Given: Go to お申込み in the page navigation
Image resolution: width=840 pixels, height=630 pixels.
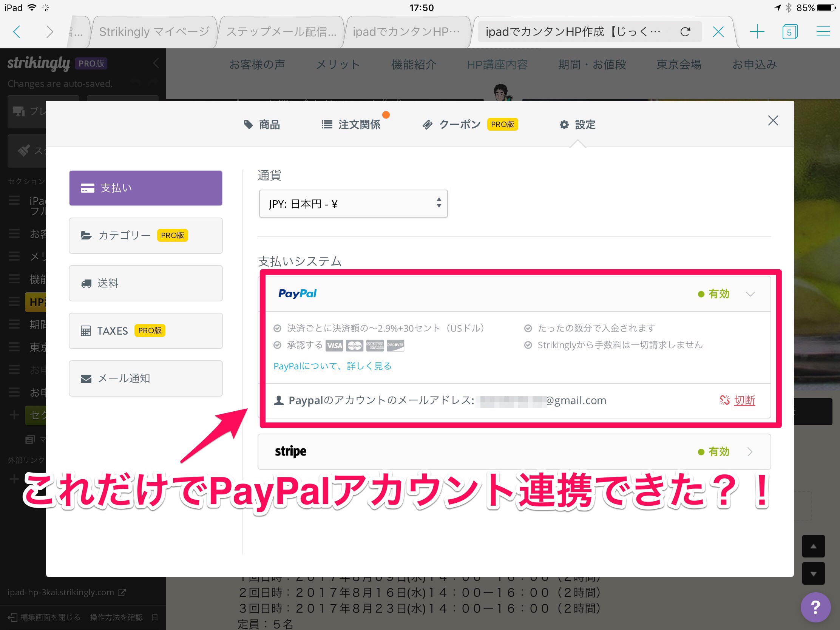Looking at the screenshot, I should pyautogui.click(x=755, y=65).
